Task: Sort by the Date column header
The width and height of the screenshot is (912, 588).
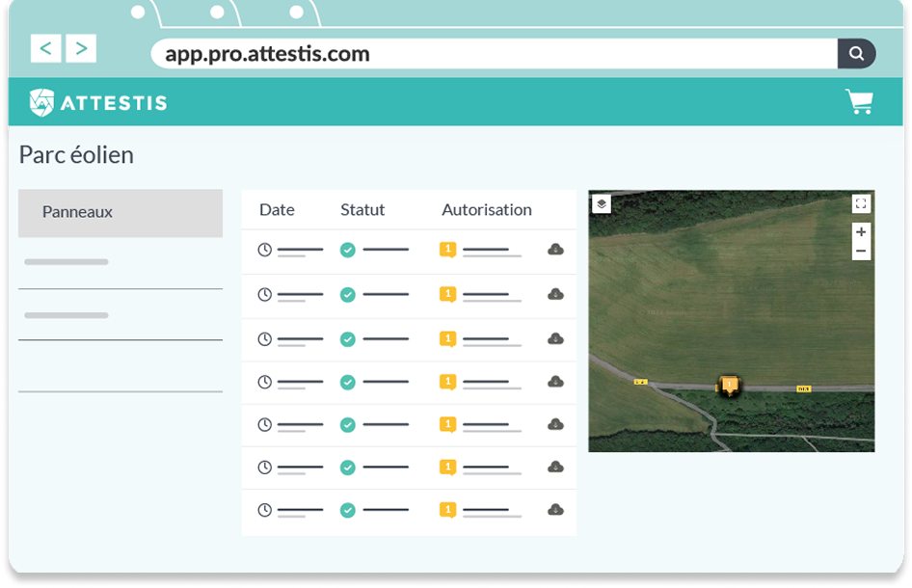Action: (277, 209)
